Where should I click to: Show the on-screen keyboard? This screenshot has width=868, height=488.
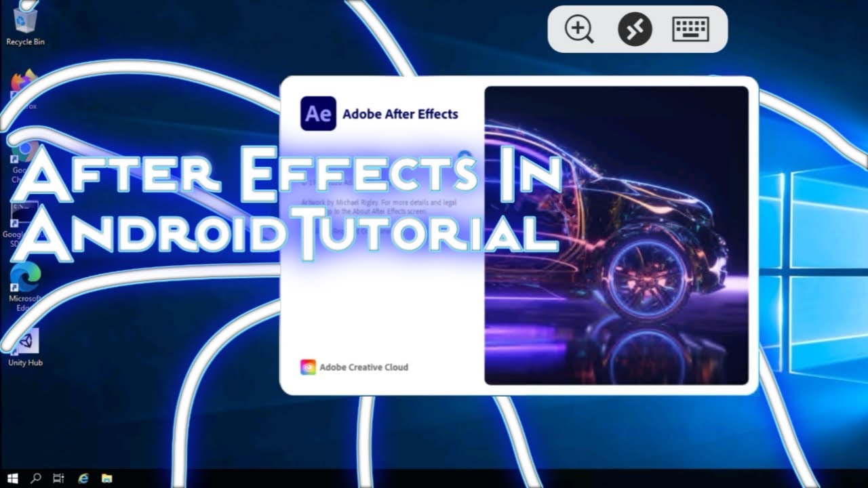pyautogui.click(x=690, y=30)
